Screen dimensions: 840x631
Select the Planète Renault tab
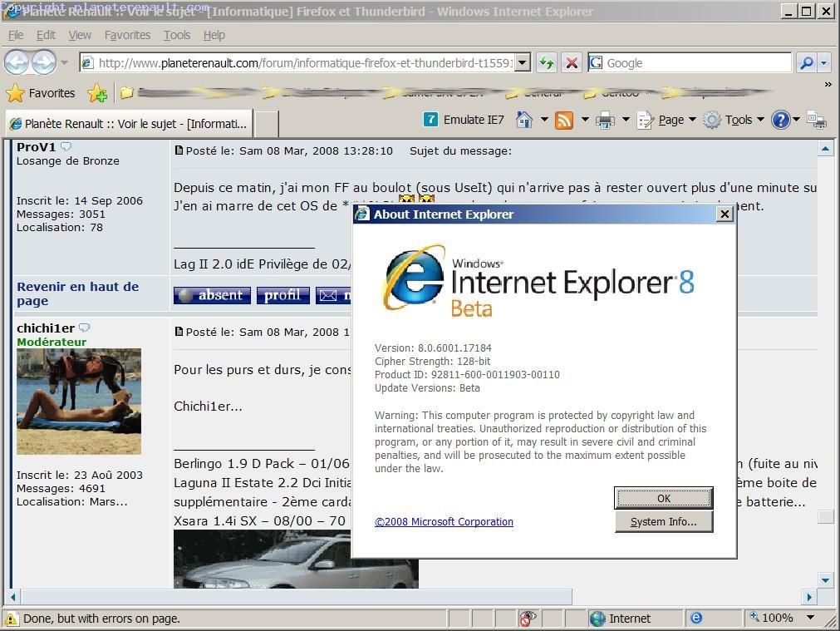click(129, 124)
